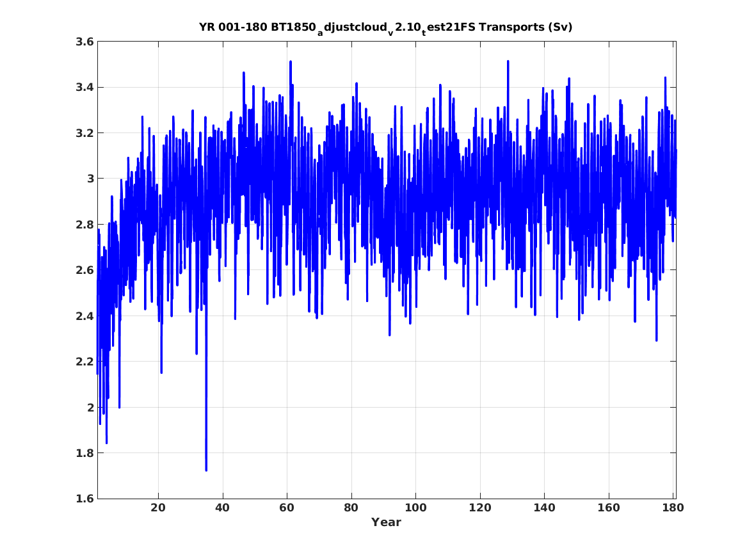Screen dimensions: 747x560
Task: Click x-axis tick label 140
Action: (544, 508)
